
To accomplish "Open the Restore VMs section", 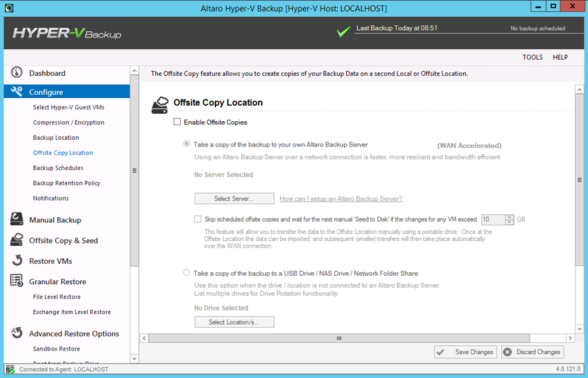I will (x=51, y=261).
